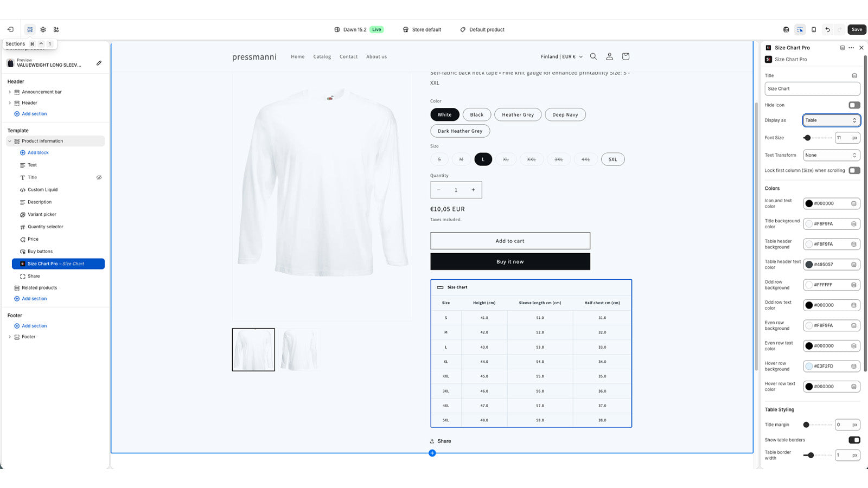
Task: Switch to mobile preview icon
Action: pos(814,29)
